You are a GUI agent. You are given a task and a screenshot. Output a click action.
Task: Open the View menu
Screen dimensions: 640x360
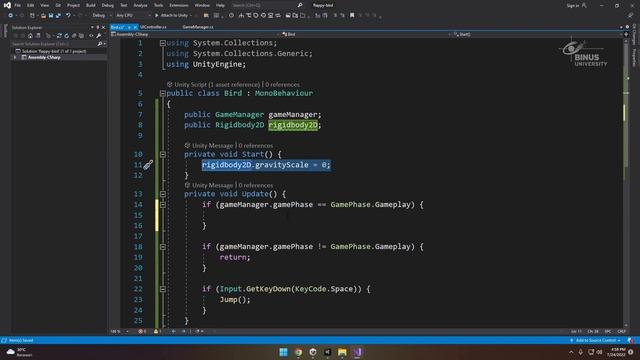[44, 5]
